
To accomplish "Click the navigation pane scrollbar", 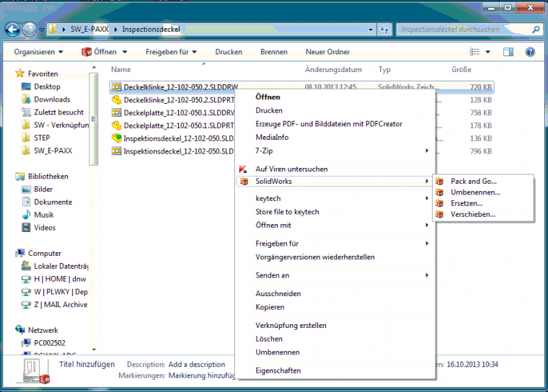I will coord(93,119).
